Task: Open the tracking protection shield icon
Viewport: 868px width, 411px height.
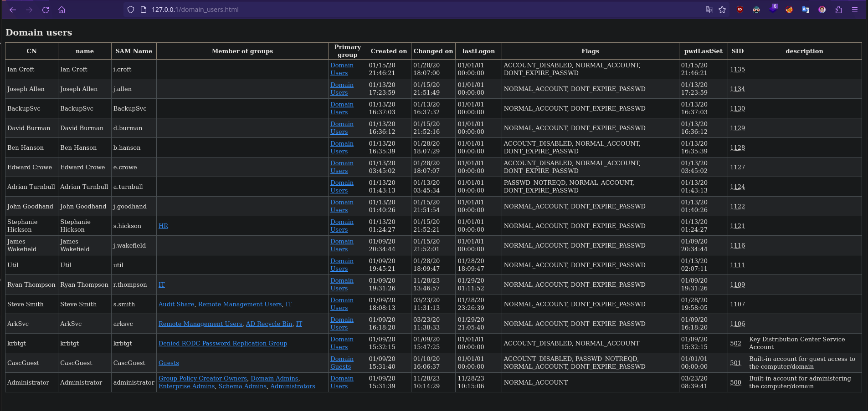Action: (x=131, y=10)
